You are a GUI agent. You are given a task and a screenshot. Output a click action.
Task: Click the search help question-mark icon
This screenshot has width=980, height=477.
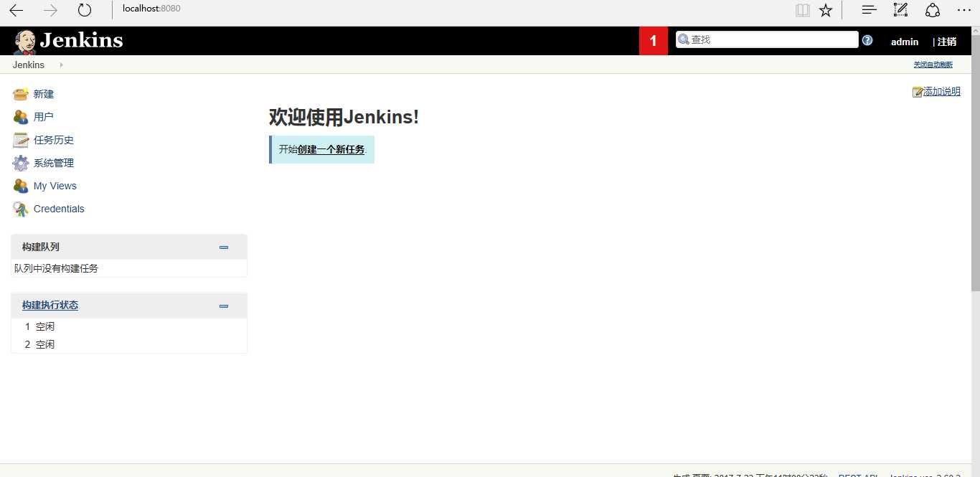tap(867, 40)
